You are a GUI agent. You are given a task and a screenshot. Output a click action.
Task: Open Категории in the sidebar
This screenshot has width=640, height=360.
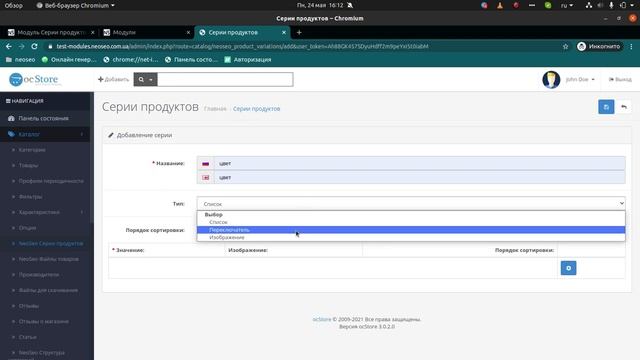32,150
